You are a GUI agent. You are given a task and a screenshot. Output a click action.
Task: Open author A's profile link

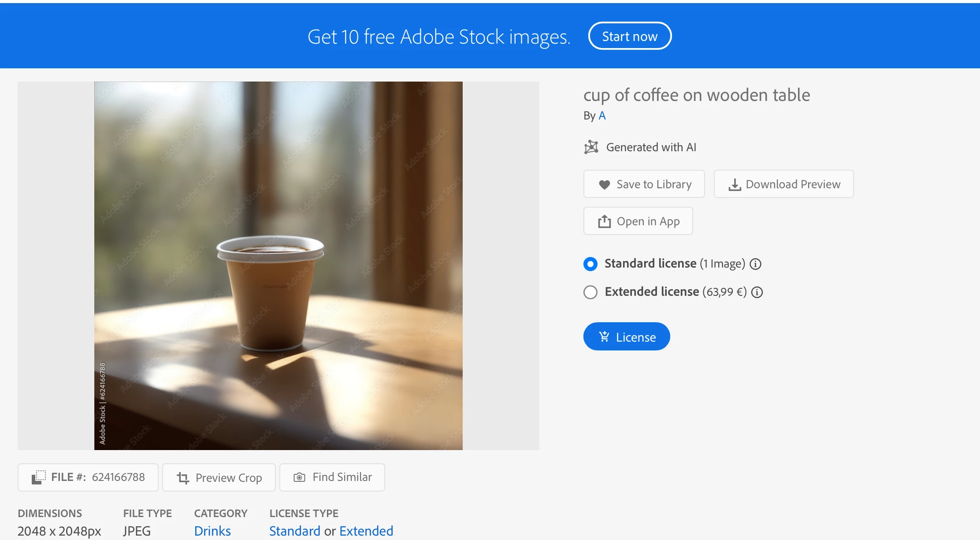click(x=602, y=115)
